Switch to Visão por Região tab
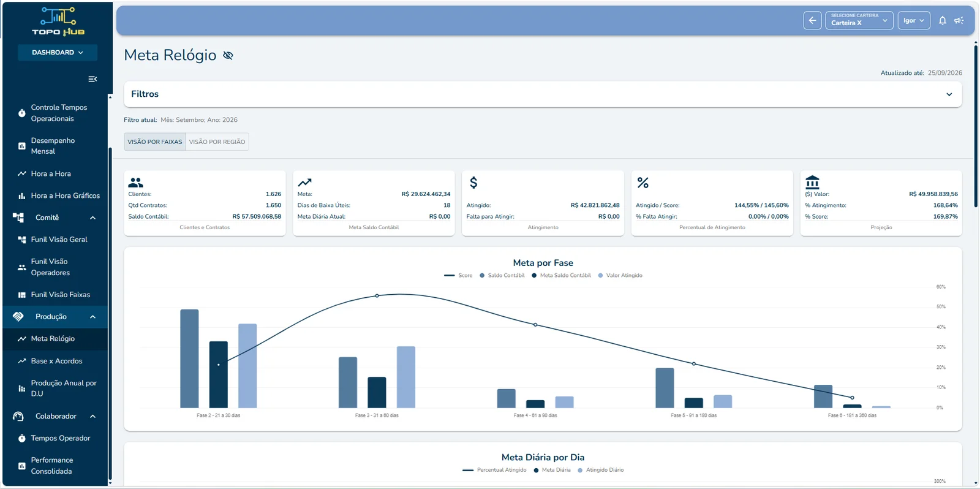Screen dimensions: 980x489 click(x=217, y=142)
